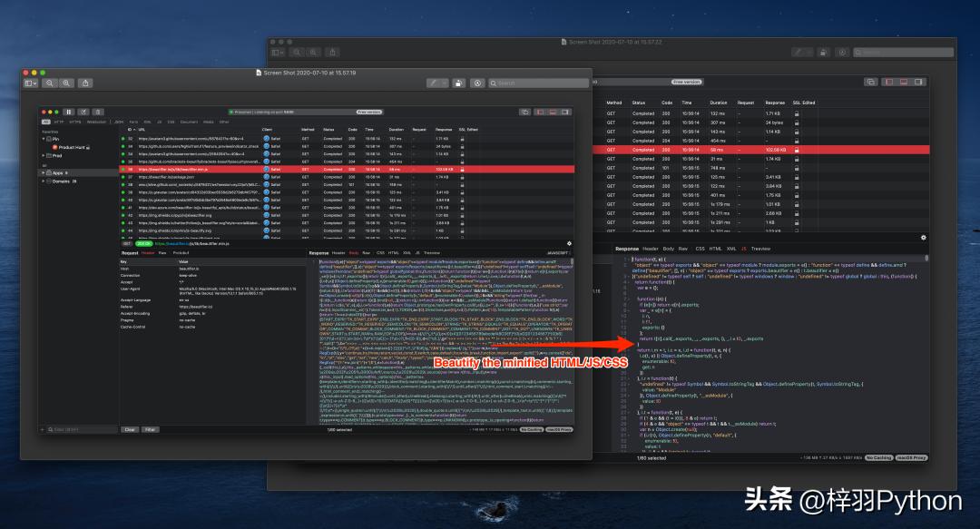Image resolution: width=980 pixels, height=529 pixels.
Task: Open sidebar view menu in front Preview window
Action: pyautogui.click(x=31, y=83)
